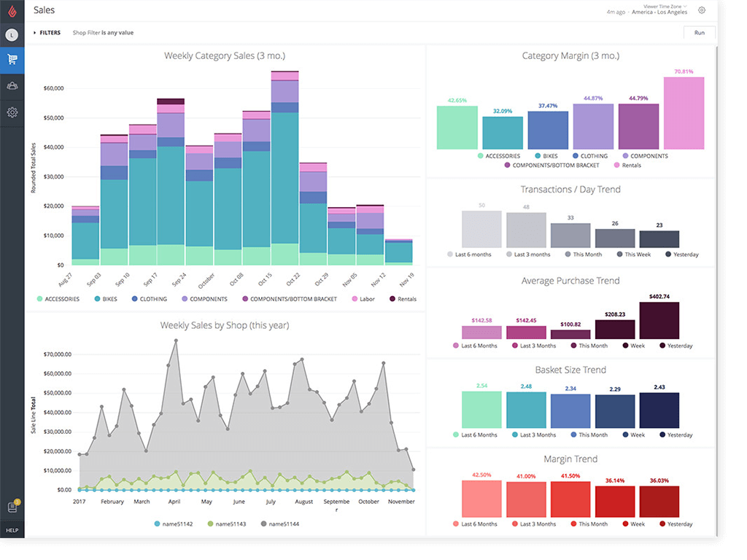Click the Labor legend label
The height and width of the screenshot is (560, 747).
point(365,299)
